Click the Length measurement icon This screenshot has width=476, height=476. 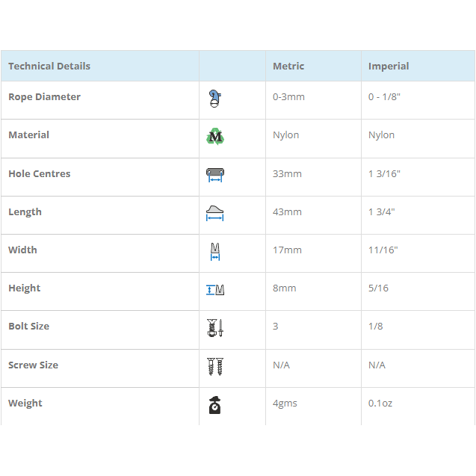215,213
